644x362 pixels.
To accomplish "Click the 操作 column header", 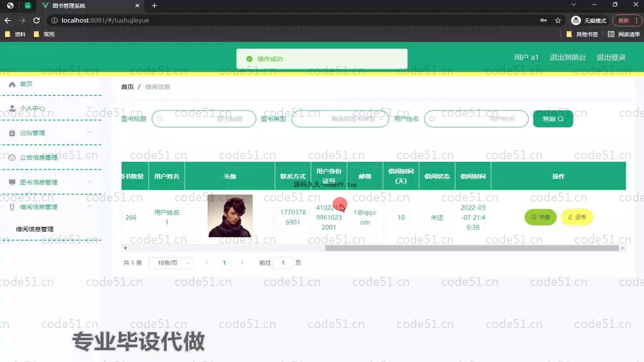I will 558,176.
